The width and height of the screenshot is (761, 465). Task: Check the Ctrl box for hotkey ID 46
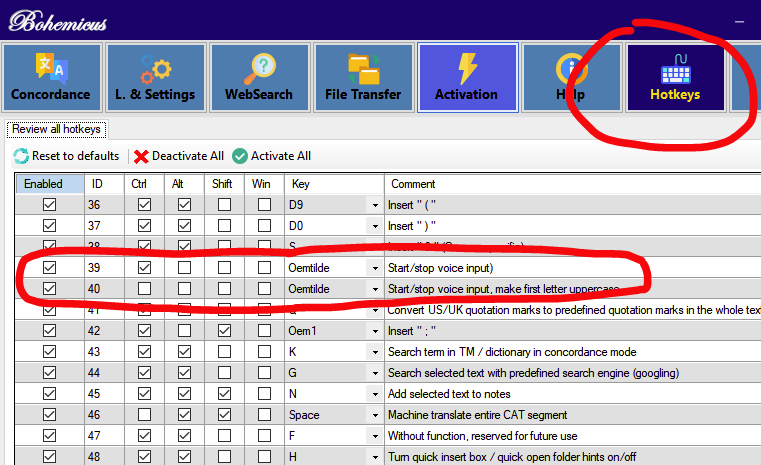pyautogui.click(x=144, y=415)
